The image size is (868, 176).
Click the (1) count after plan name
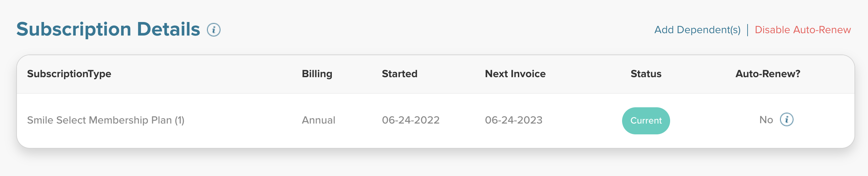coord(180,120)
